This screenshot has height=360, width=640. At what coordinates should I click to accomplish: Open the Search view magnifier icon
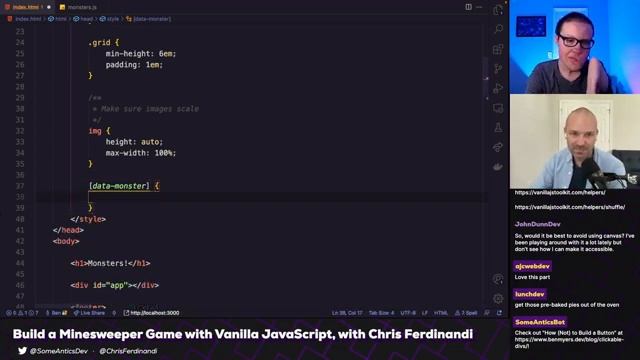(x=498, y=29)
